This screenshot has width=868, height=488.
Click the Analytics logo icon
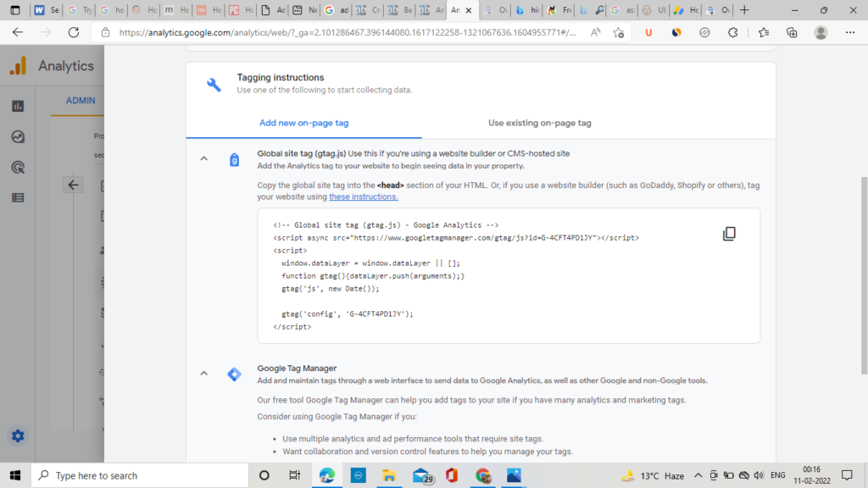[19, 66]
